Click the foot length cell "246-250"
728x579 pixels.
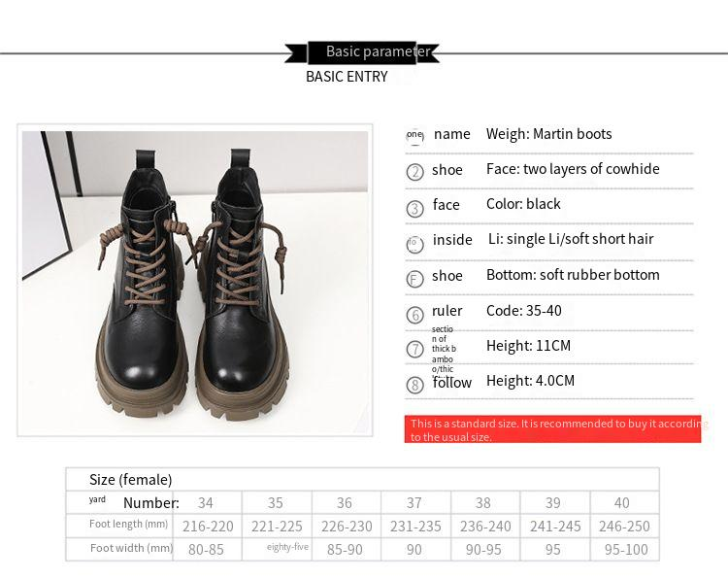click(x=623, y=527)
